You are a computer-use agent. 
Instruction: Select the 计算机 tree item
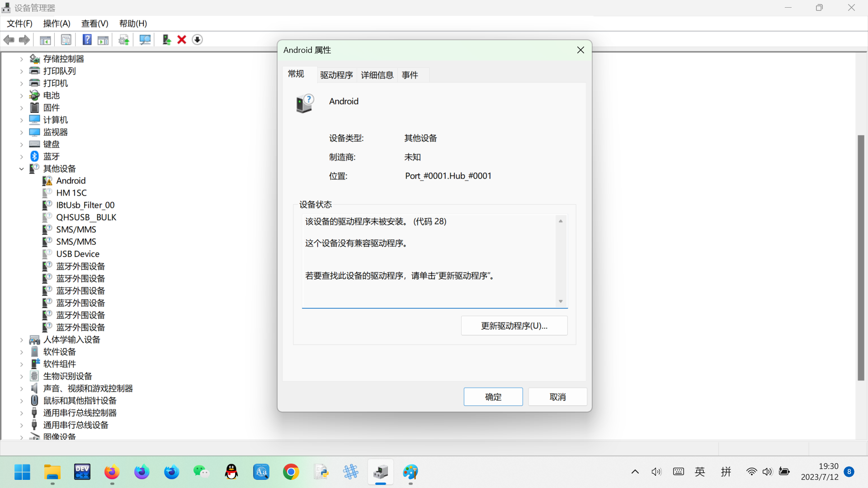56,120
